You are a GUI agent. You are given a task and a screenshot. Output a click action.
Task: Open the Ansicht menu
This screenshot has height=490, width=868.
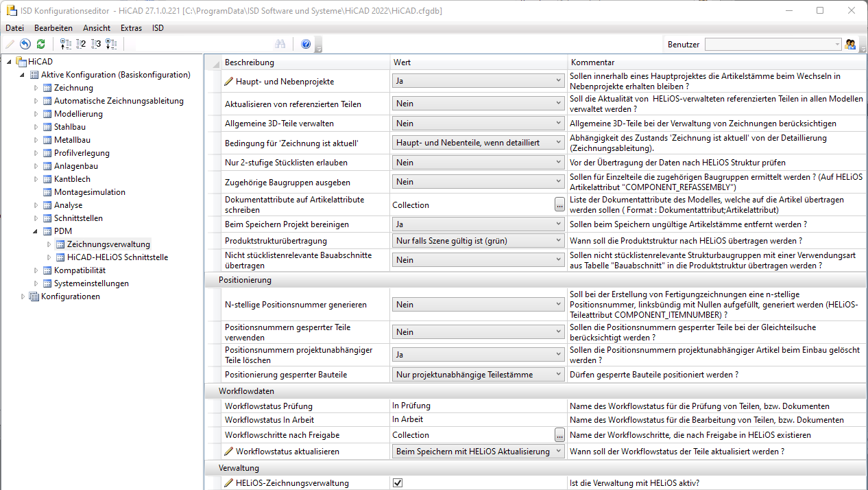pyautogui.click(x=97, y=28)
